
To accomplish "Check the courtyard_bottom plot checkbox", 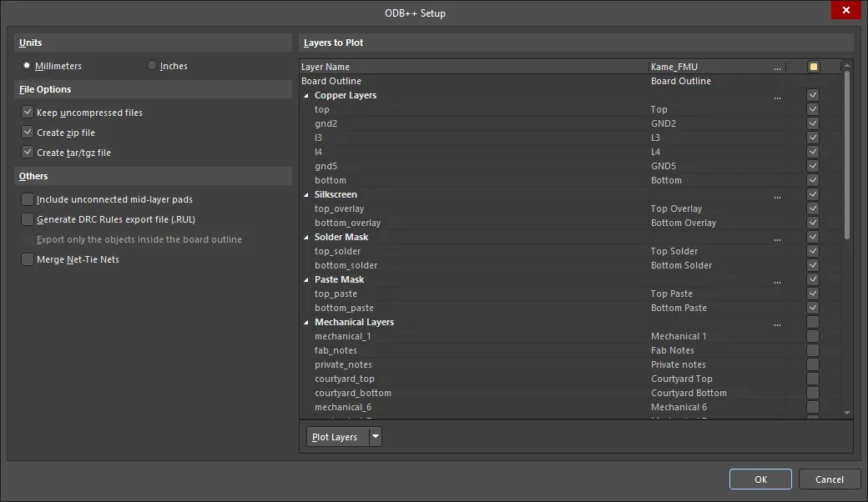I will [813, 393].
